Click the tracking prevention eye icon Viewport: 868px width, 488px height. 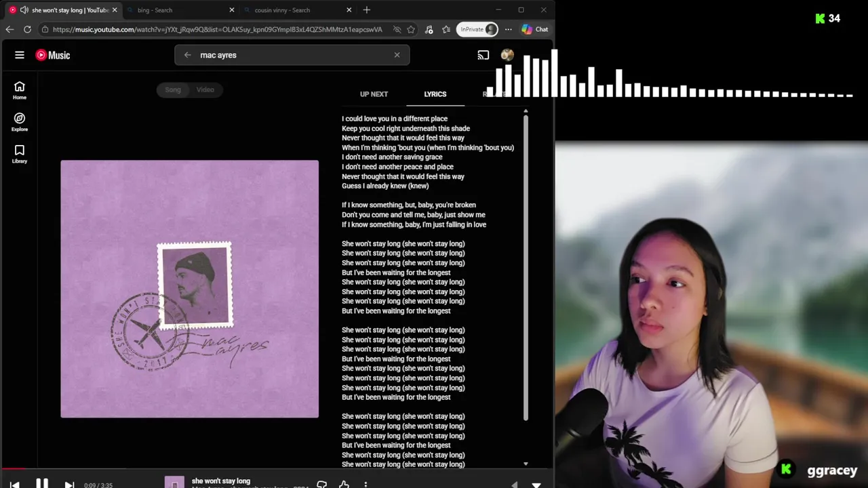pos(397,29)
